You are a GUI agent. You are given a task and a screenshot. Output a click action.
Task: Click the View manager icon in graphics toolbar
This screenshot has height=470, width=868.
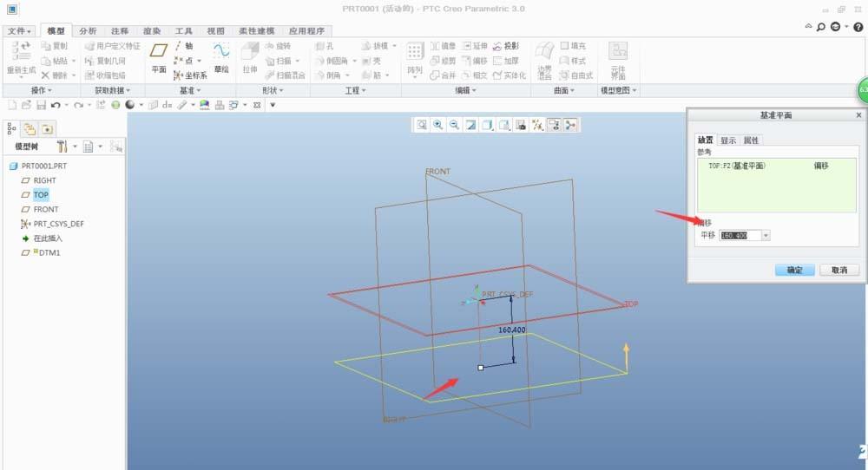pyautogui.click(x=521, y=125)
